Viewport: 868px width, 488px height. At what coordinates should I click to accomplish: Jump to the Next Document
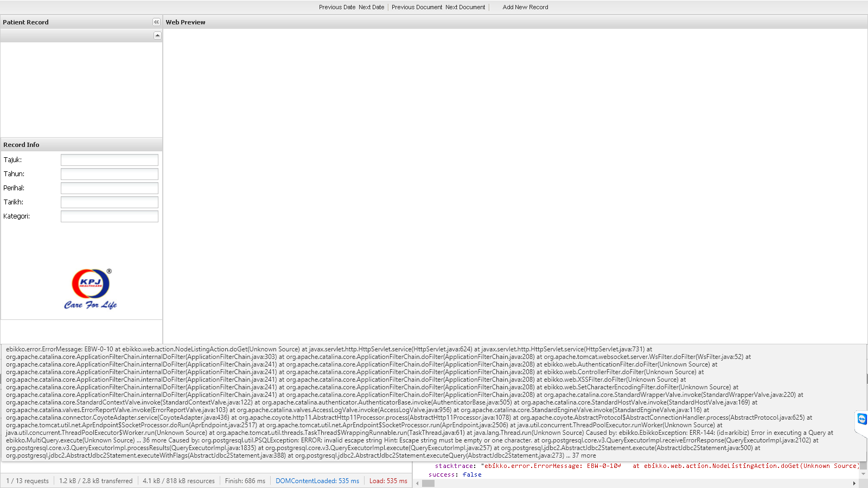465,8
